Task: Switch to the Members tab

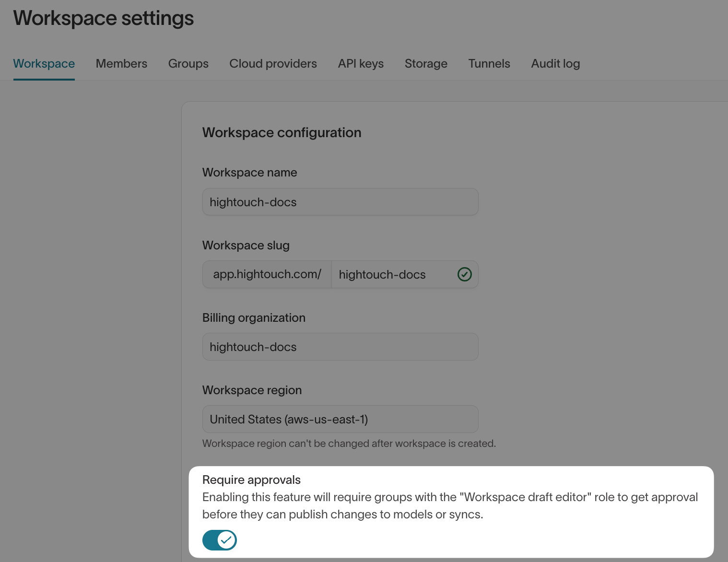Action: click(x=121, y=64)
